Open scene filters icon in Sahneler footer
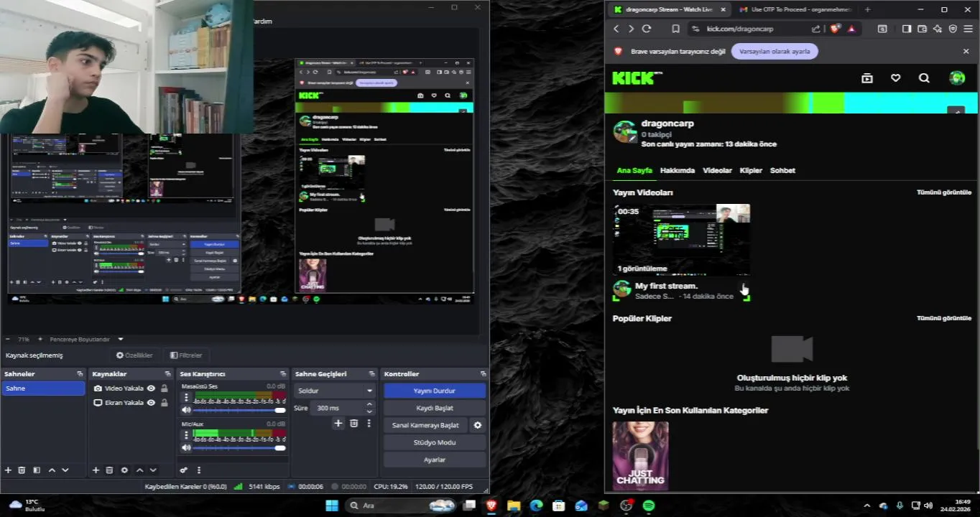The height and width of the screenshot is (517, 980). 36,470
